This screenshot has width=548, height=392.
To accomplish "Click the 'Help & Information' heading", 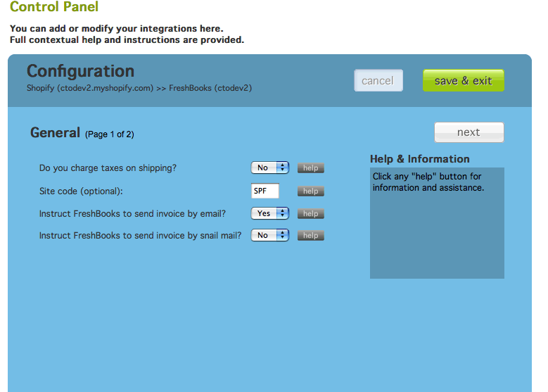I will pos(420,159).
